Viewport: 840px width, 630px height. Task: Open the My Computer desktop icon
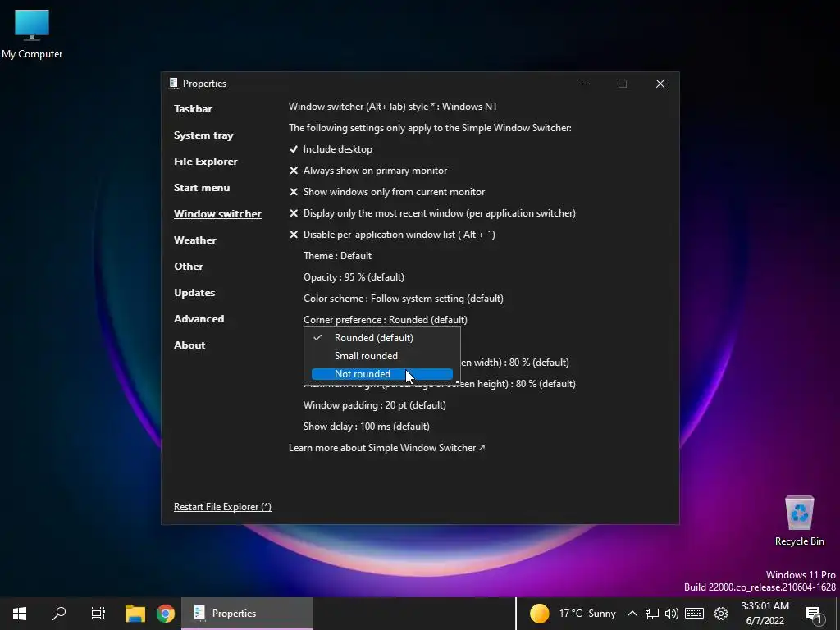tap(32, 34)
